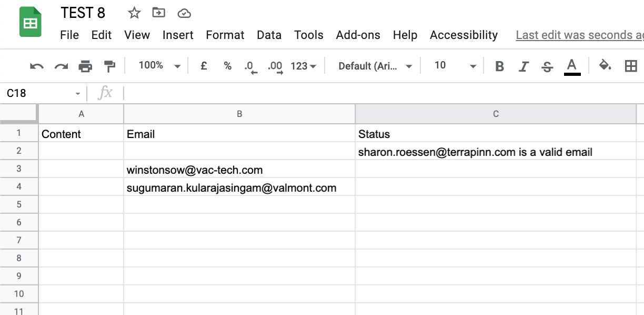Viewport: 644px width, 315px height.
Task: Open the fill colour picker
Action: tap(605, 65)
